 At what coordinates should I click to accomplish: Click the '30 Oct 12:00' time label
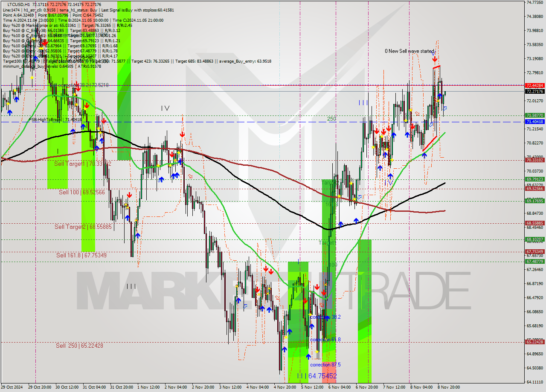(x=68, y=387)
